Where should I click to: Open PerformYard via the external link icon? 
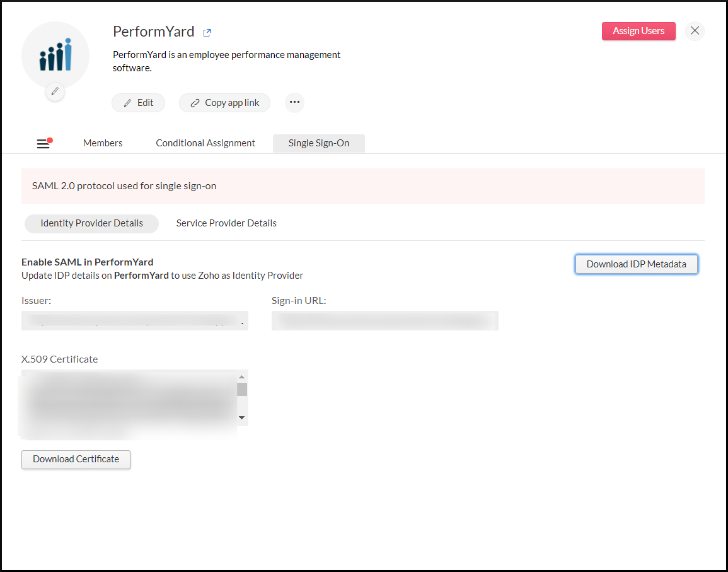coord(206,32)
